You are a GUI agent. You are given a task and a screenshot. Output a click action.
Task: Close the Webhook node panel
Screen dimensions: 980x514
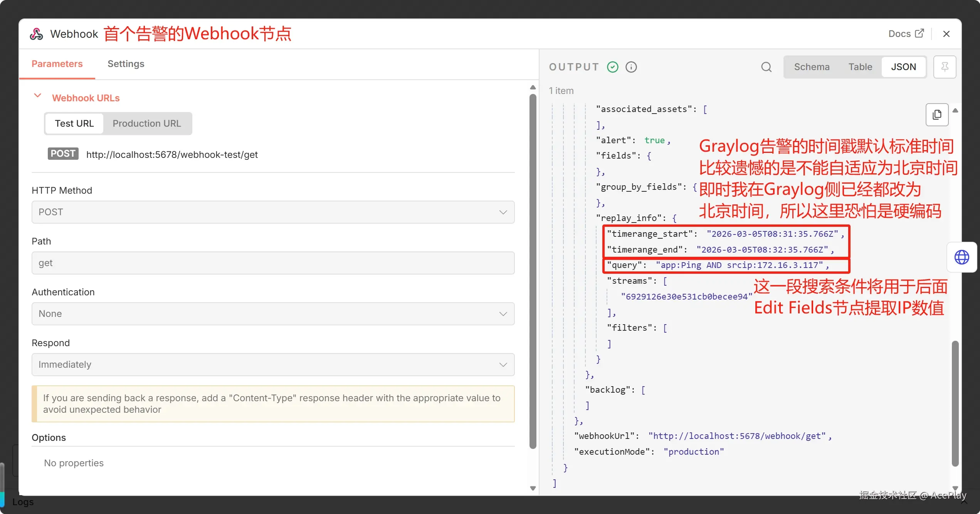click(946, 34)
